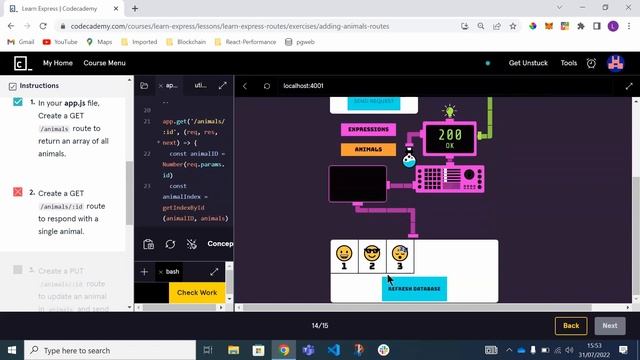Click the Next button
Image resolution: width=640 pixels, height=360 pixels.
pos(610,326)
